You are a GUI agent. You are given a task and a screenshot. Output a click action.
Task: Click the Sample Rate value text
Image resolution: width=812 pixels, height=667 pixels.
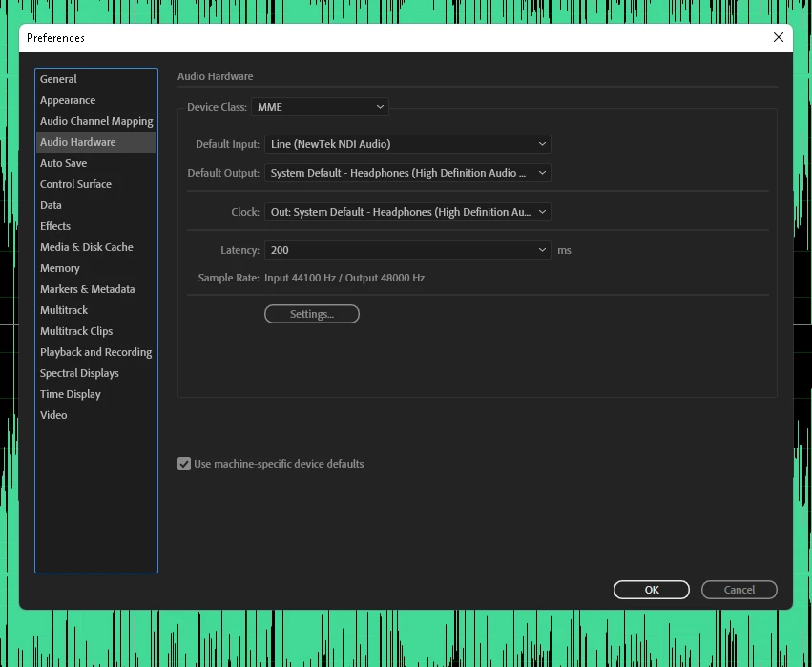344,278
